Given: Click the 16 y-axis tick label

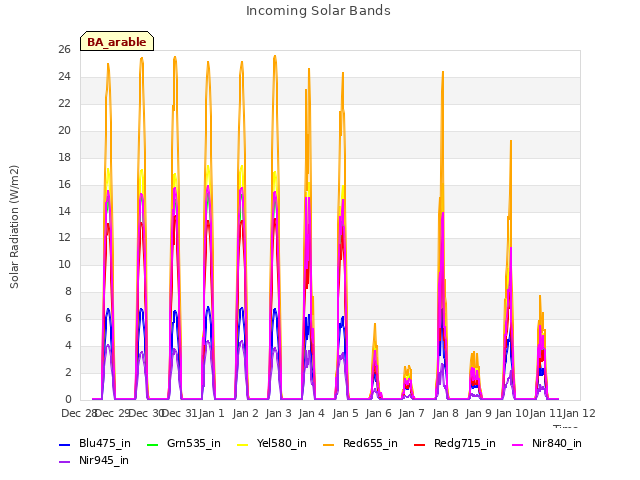Looking at the screenshot, I should tap(64, 184).
